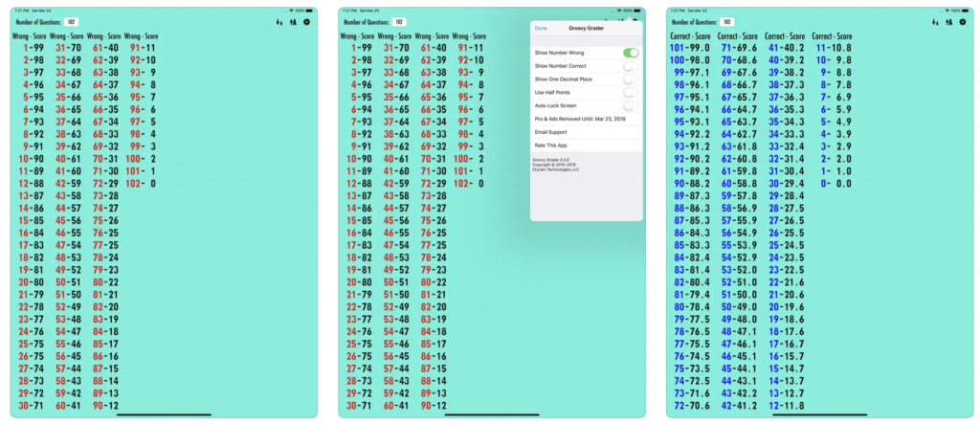Image resolution: width=980 pixels, height=425 pixels.
Task: Enable the Show Number Correct switch
Action: (631, 66)
